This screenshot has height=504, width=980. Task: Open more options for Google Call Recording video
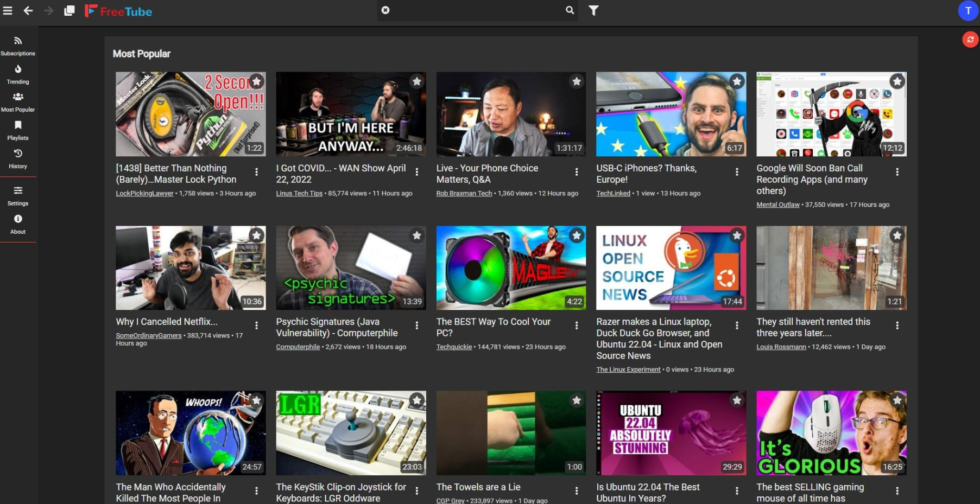tap(897, 172)
